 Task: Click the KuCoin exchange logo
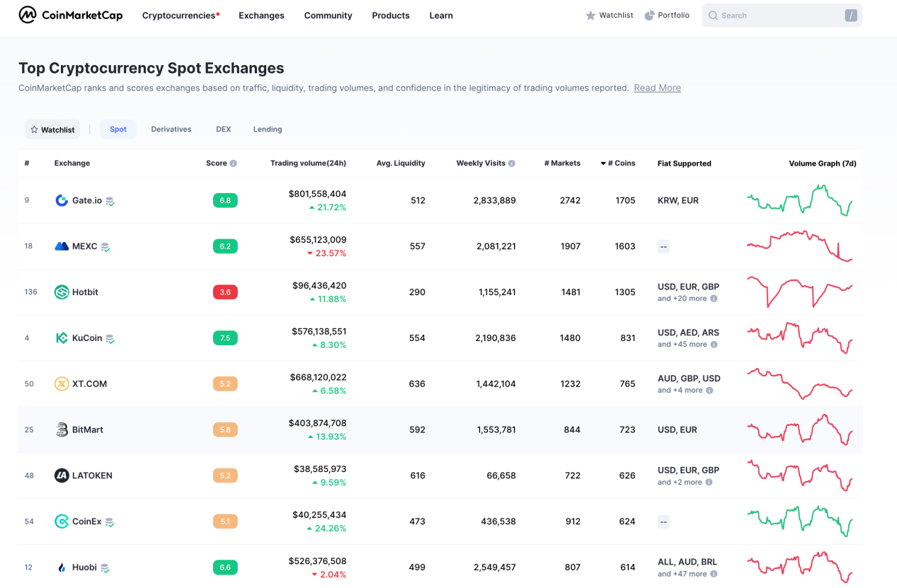tap(62, 338)
